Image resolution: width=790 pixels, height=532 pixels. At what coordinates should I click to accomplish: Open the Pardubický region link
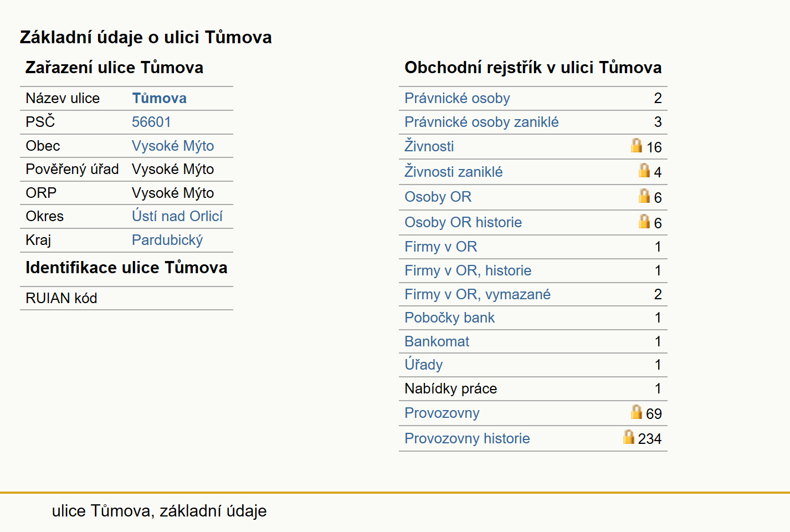tap(167, 240)
